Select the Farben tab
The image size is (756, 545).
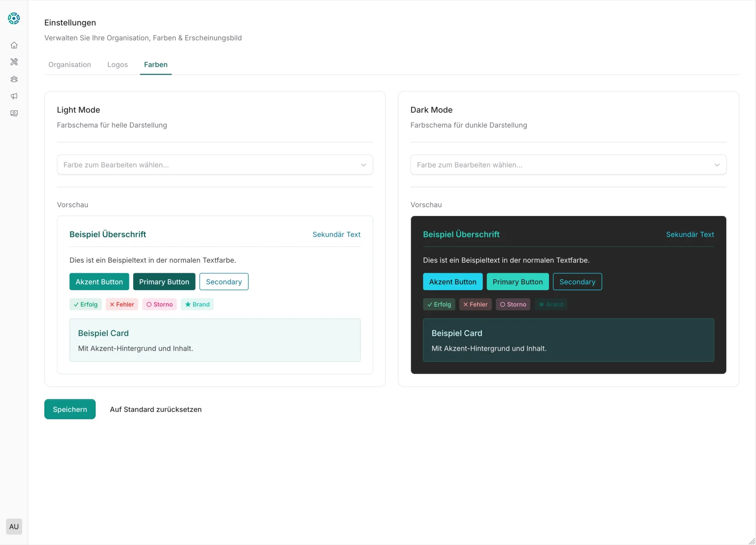coord(155,65)
